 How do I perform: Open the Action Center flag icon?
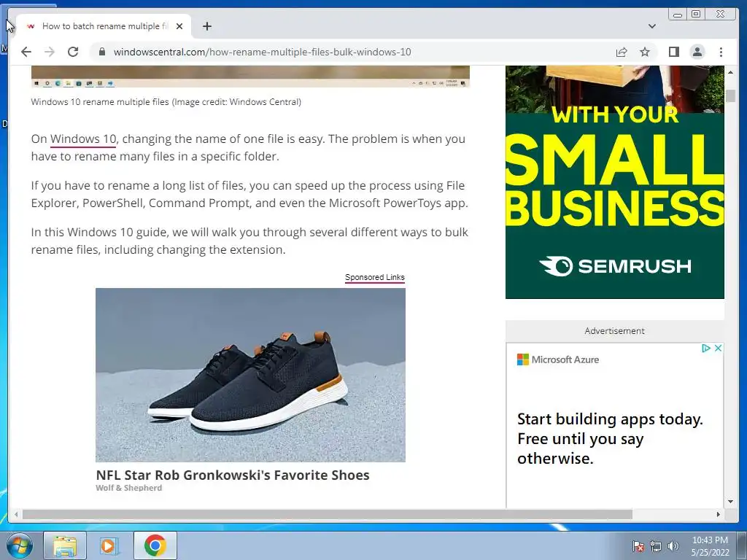point(638,546)
